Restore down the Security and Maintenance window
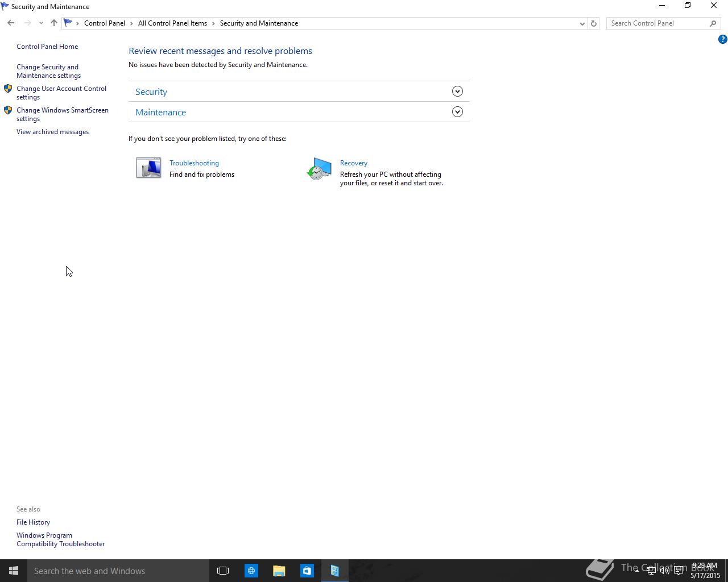This screenshot has width=728, height=582. [688, 6]
